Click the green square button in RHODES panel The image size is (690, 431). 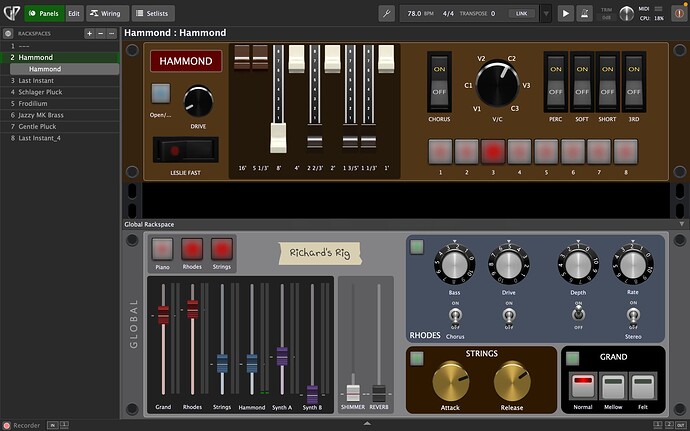(417, 247)
